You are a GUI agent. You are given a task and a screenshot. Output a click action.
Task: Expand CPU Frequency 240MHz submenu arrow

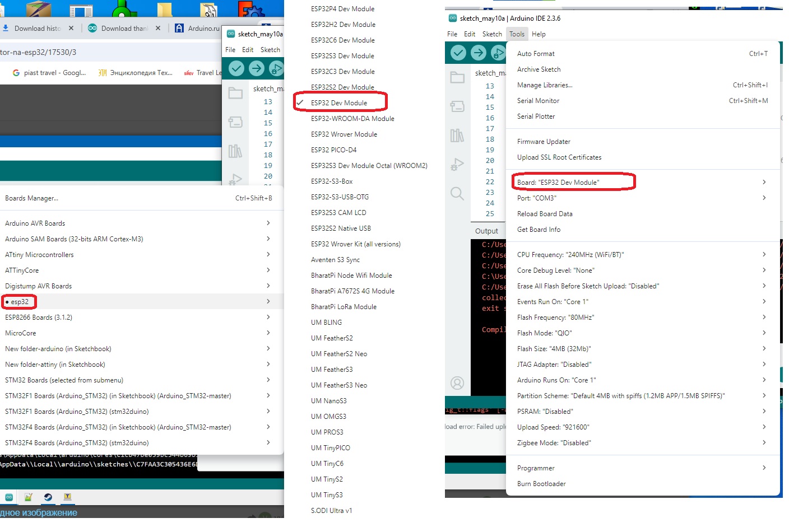764,255
